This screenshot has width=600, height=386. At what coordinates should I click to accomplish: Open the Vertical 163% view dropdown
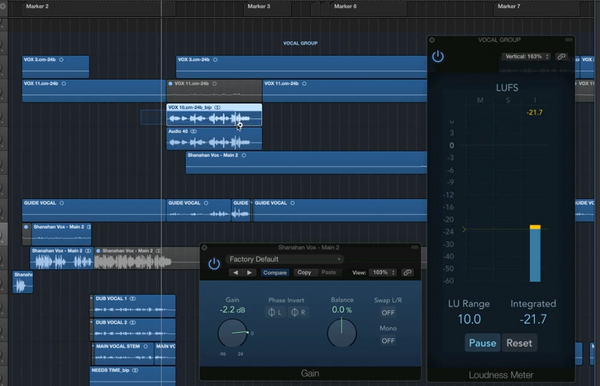[526, 57]
